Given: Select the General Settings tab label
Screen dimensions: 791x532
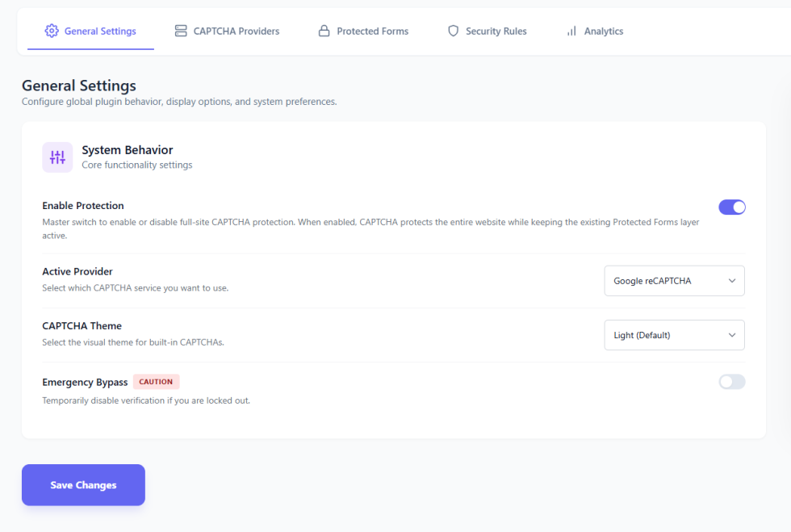Looking at the screenshot, I should click(x=100, y=31).
